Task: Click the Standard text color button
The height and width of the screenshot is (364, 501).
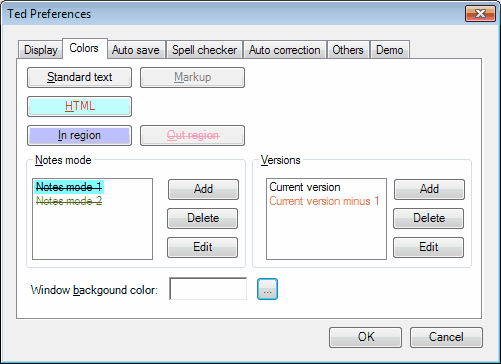Action: (79, 77)
